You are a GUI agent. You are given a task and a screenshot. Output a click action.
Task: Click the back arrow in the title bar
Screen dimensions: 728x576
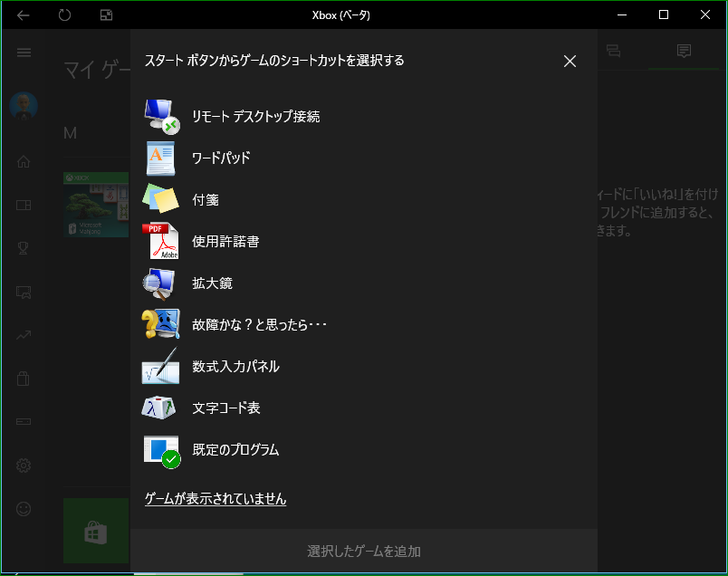[x=24, y=15]
